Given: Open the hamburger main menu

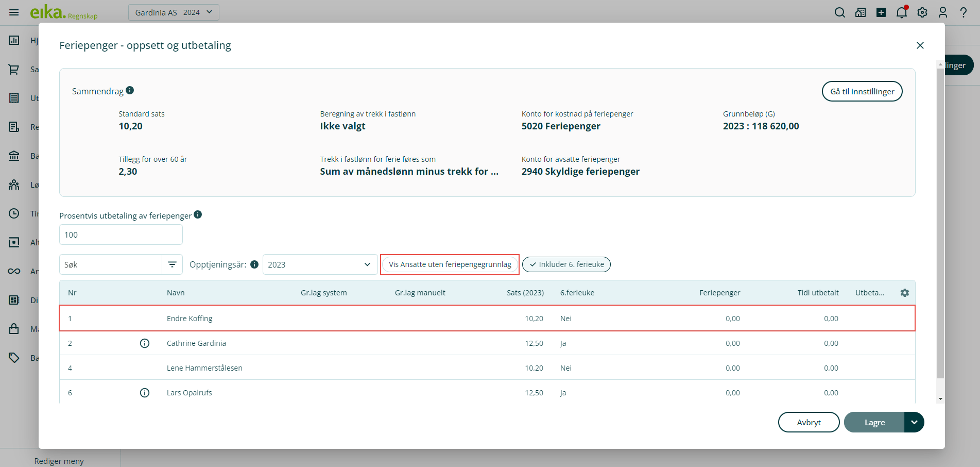Looking at the screenshot, I should click(14, 12).
